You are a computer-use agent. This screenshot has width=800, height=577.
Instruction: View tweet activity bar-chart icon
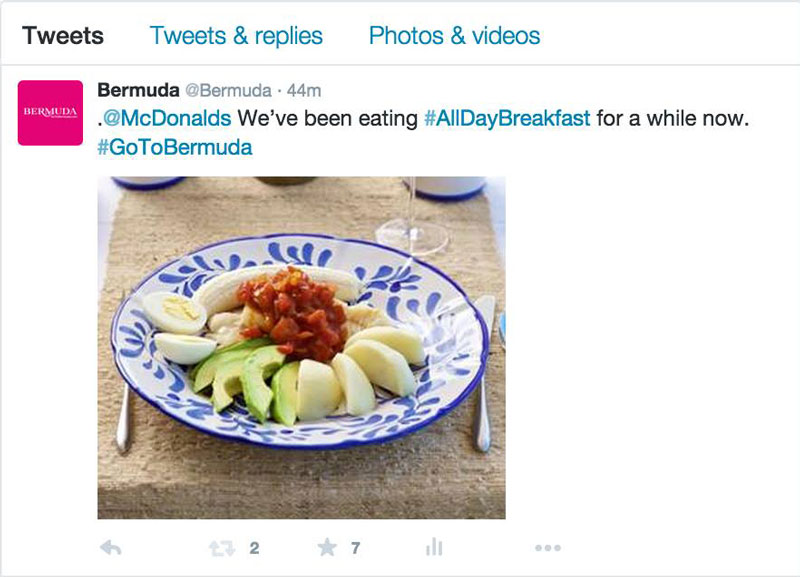(434, 548)
